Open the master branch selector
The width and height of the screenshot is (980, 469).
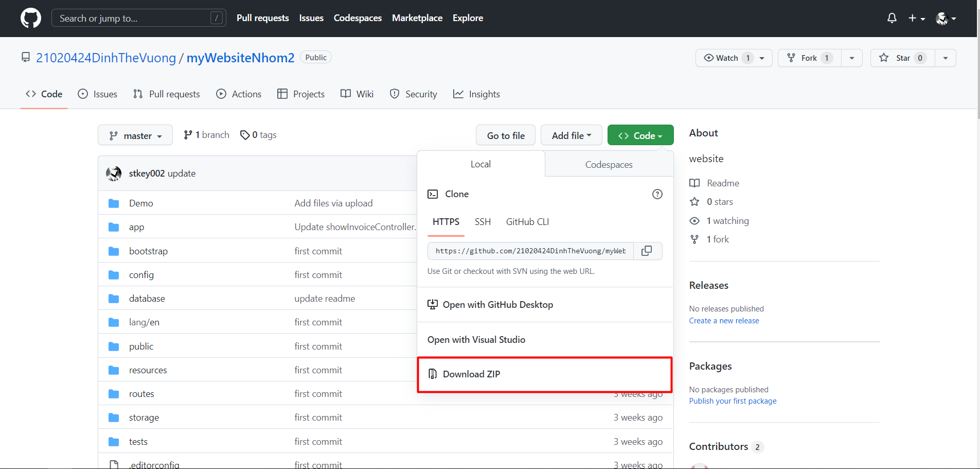pos(135,135)
